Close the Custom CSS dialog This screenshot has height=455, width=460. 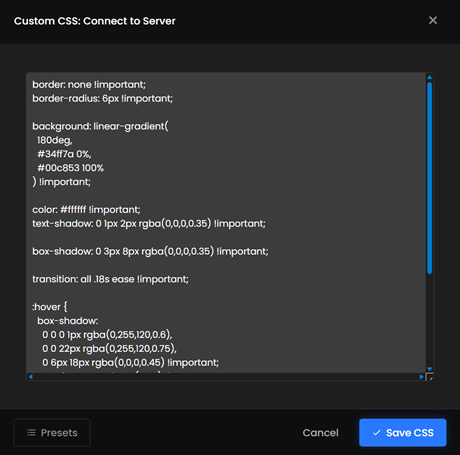tap(433, 20)
